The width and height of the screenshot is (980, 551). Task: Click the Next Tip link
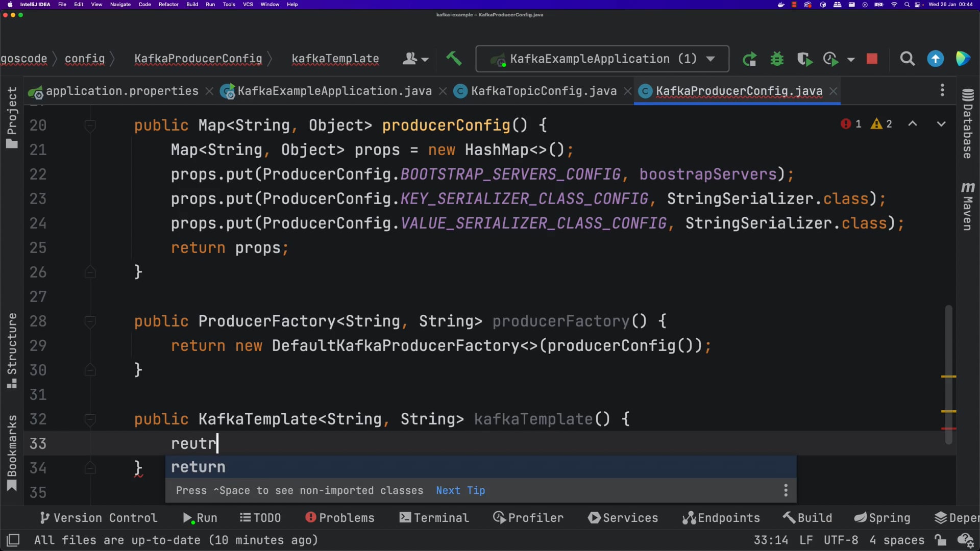click(x=460, y=490)
